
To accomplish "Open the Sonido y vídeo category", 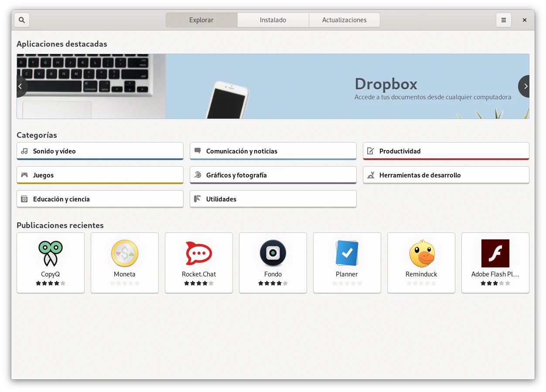I will pos(100,151).
